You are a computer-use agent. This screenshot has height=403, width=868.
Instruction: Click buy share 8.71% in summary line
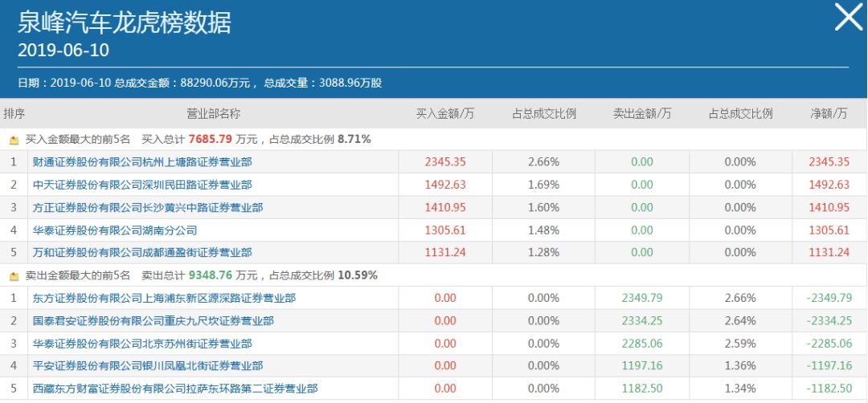[354, 140]
